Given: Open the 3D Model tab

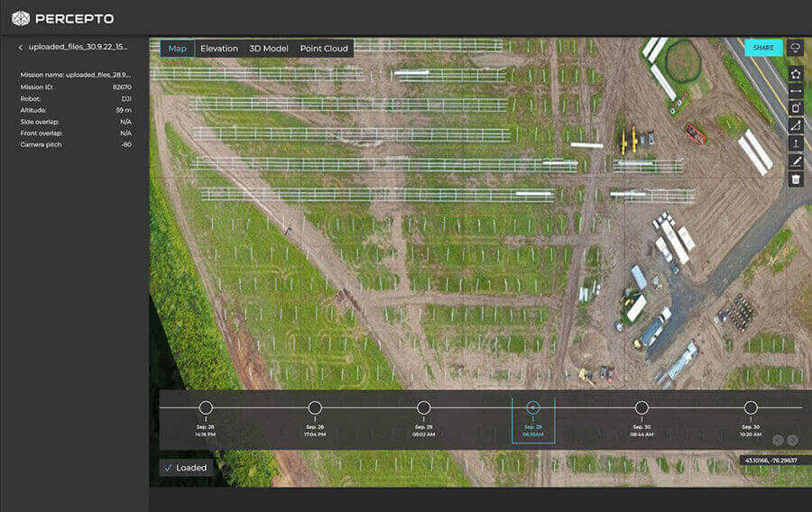Looking at the screenshot, I should point(268,49).
